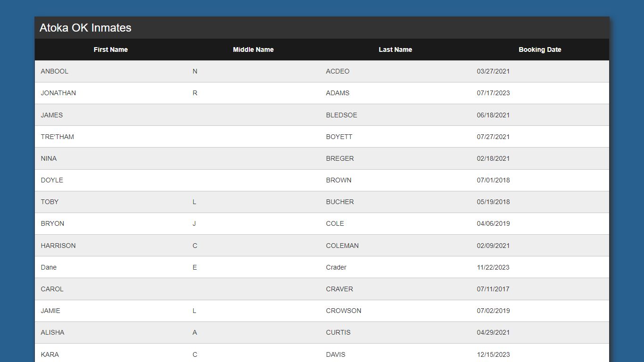The image size is (644, 362).
Task: Click booking date 05/19/2018
Action: coord(493,202)
